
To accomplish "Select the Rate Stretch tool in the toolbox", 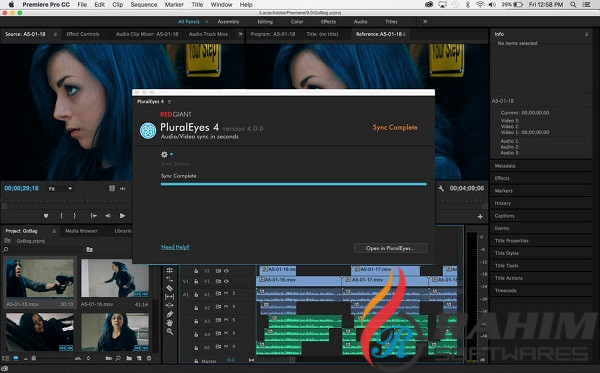I will pyautogui.click(x=170, y=279).
